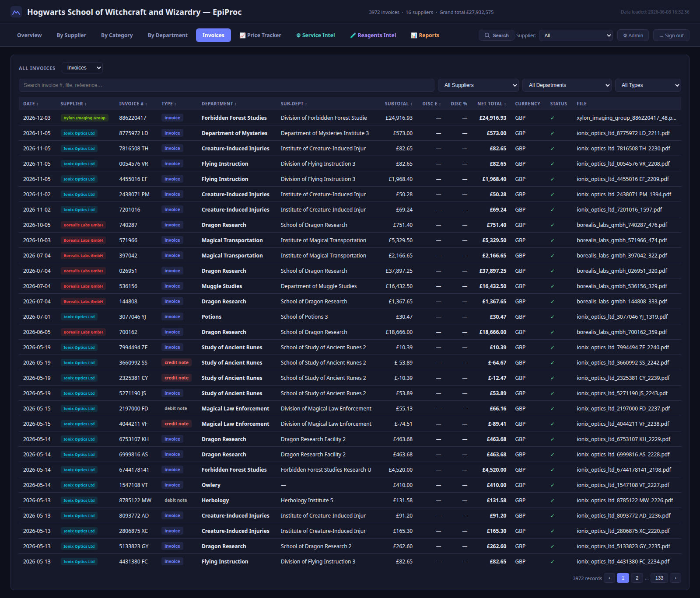The image size is (700, 598).
Task: Click the gear icon on Service Intel
Action: [x=298, y=35]
